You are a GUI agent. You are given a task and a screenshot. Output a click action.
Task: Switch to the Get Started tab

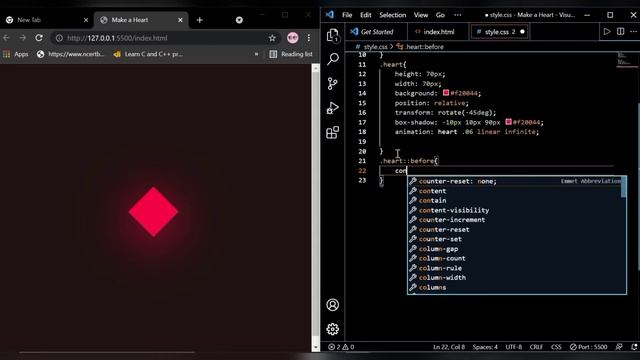376,31
